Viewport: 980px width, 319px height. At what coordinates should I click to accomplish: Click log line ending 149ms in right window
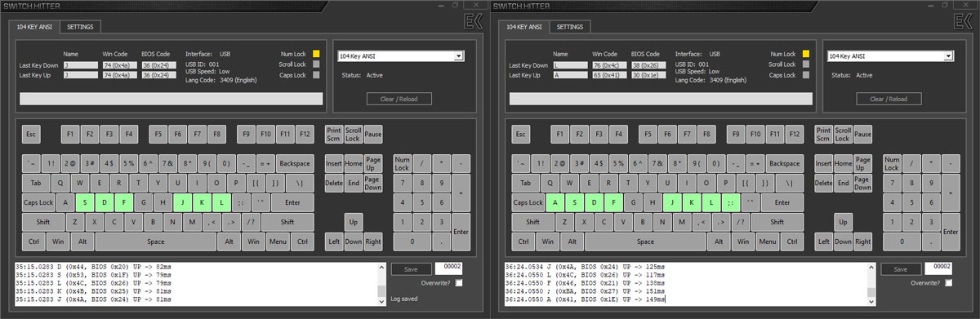click(586, 299)
